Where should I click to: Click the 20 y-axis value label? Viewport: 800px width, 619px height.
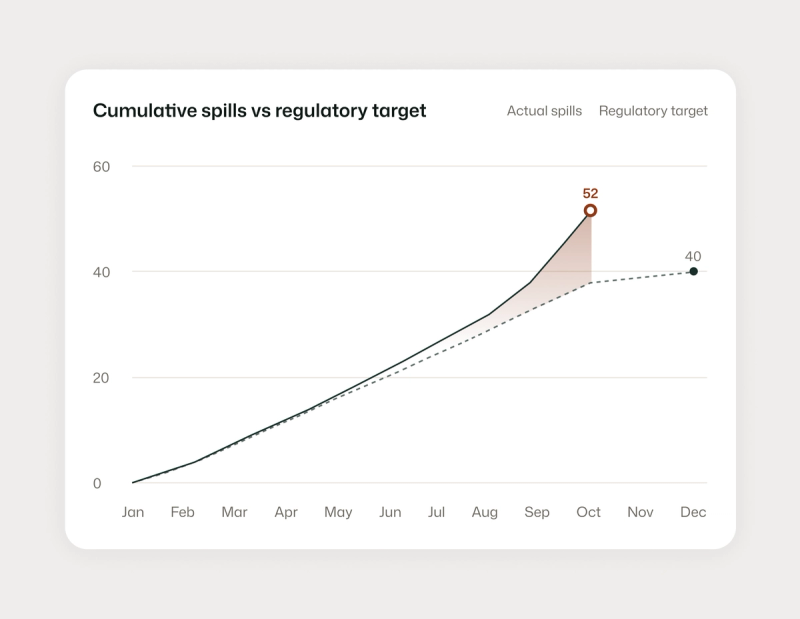[101, 378]
